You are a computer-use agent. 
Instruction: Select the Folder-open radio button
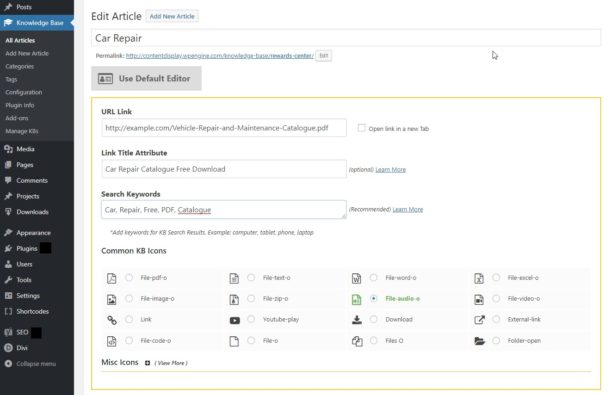[x=496, y=341]
